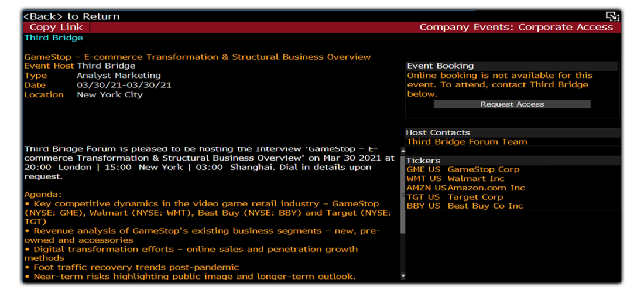Screen dimensions: 644x293
Task: Click the description scrollbar thumb
Action: pyautogui.click(x=403, y=193)
